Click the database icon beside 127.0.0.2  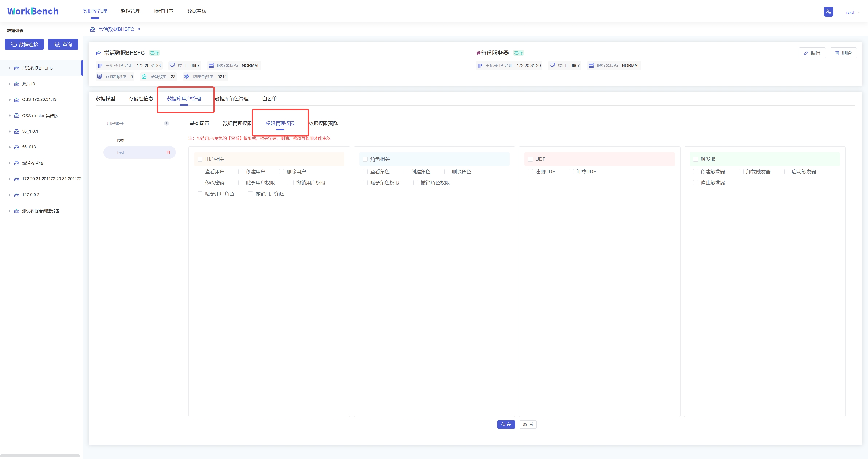point(17,195)
